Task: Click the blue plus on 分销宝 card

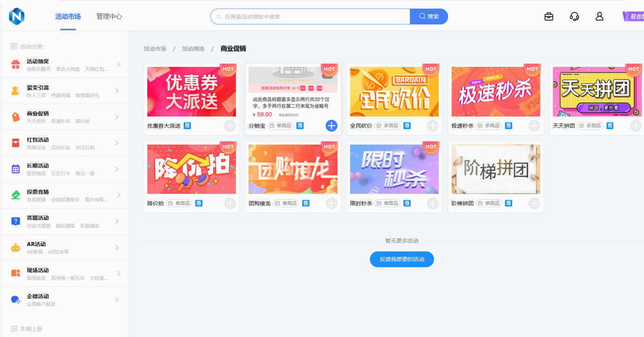Action: (331, 126)
